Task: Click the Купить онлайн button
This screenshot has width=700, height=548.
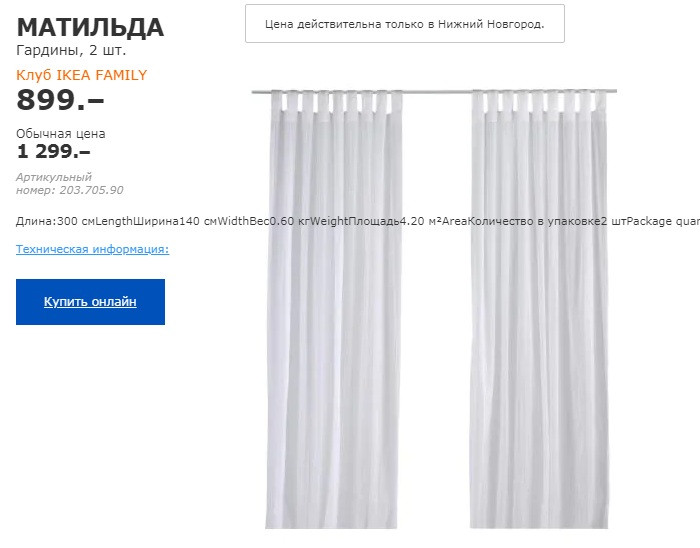Action: pyautogui.click(x=90, y=302)
